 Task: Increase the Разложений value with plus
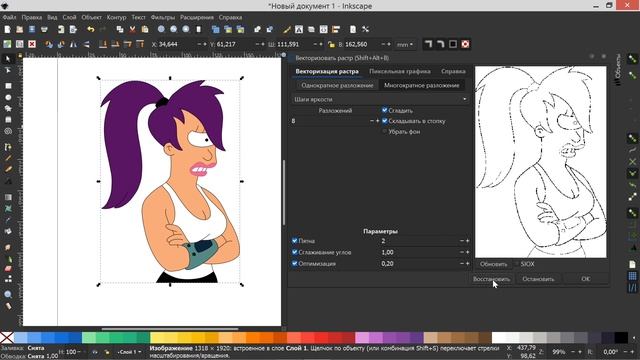tap(378, 121)
